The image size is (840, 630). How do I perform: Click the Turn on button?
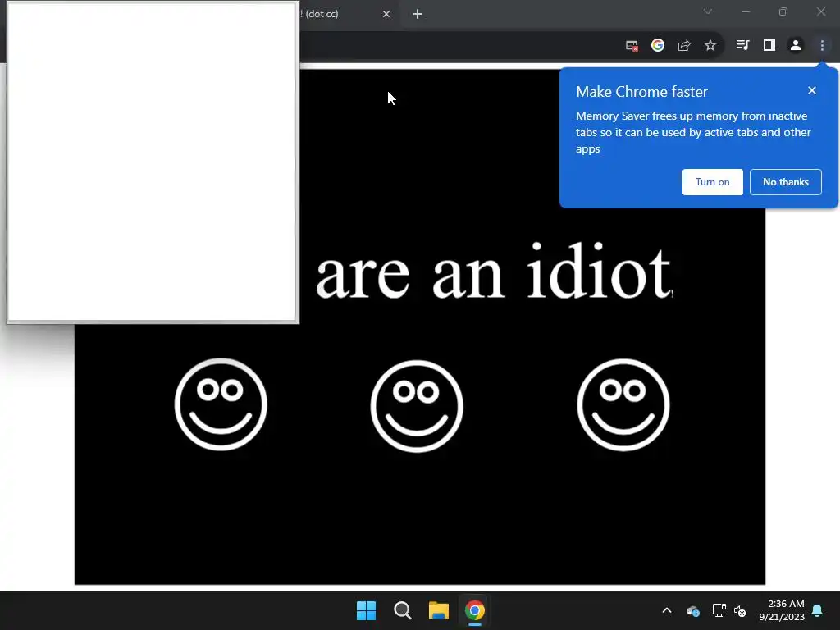point(713,182)
